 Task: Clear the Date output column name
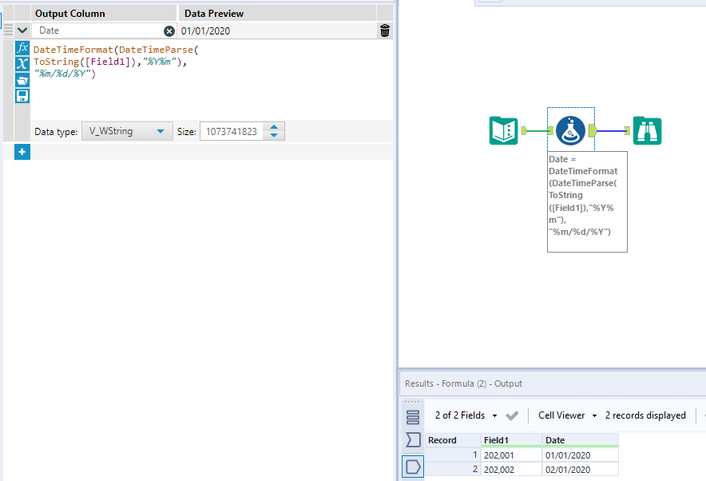(169, 31)
